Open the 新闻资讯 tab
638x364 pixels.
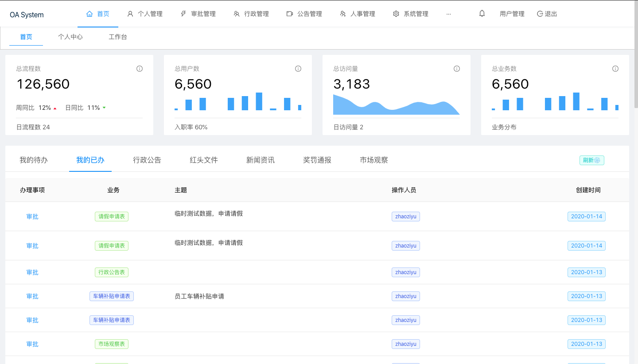coord(261,160)
